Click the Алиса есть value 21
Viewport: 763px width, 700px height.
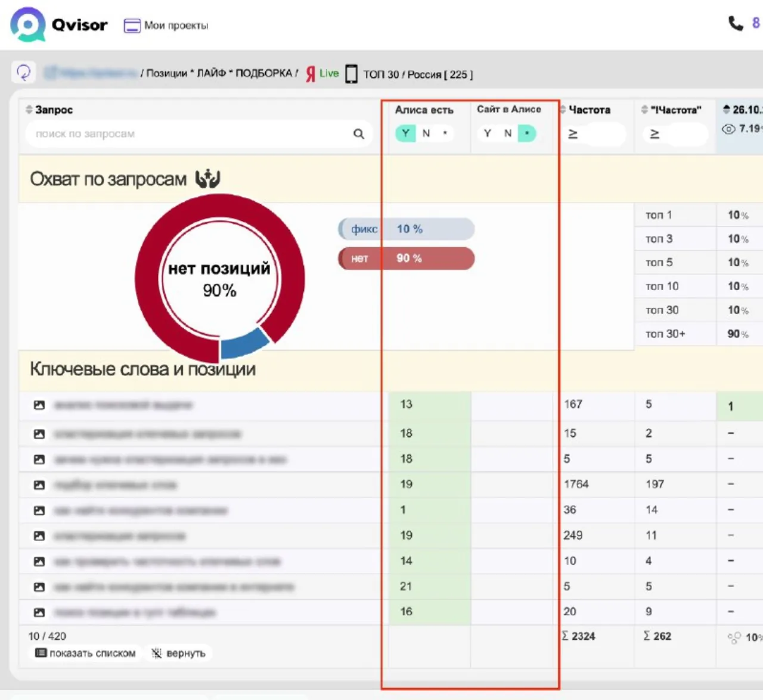click(406, 586)
